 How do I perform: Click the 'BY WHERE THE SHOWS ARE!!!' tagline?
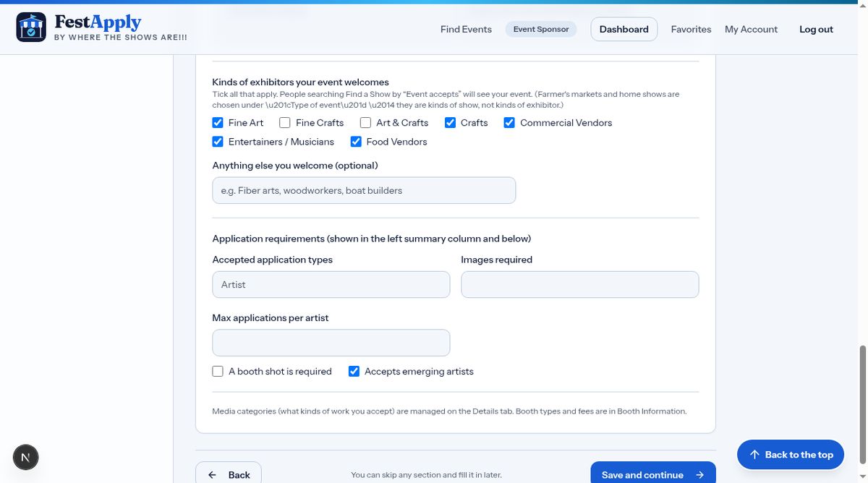[x=121, y=38]
